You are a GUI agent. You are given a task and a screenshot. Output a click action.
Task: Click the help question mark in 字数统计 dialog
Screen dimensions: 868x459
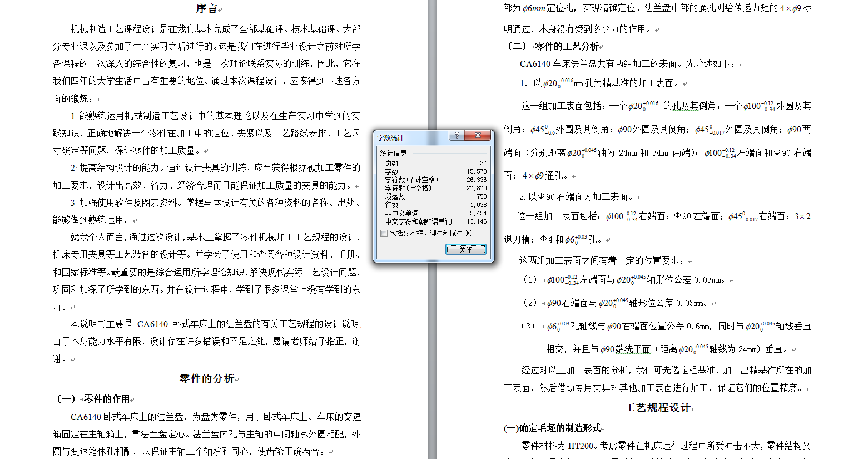(x=456, y=135)
